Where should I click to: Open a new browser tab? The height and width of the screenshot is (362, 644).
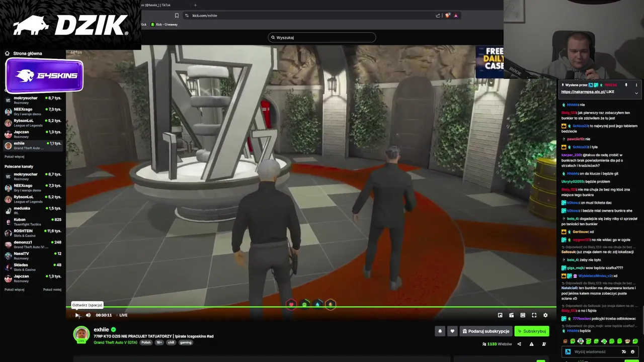coord(195,5)
